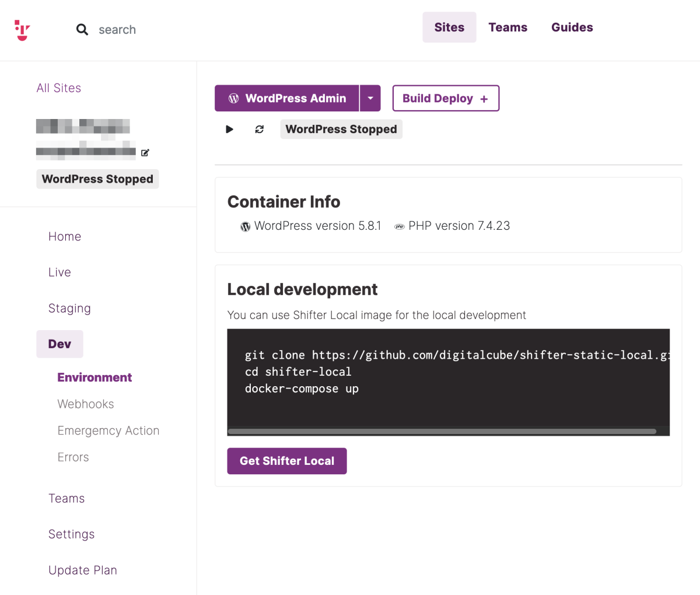Click the WordPress version 5.8.1 text
The height and width of the screenshot is (595, 700).
(317, 226)
